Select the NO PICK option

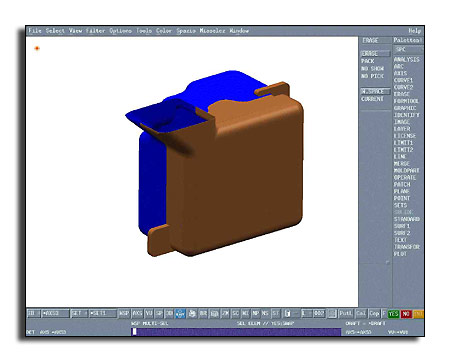[x=372, y=76]
